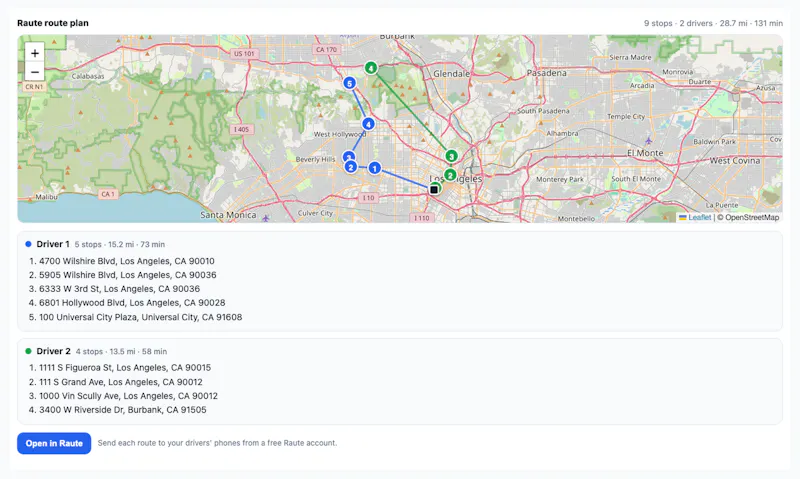Select stop 5905 Wilshire Blvd address
800x479 pixels.
[128, 275]
